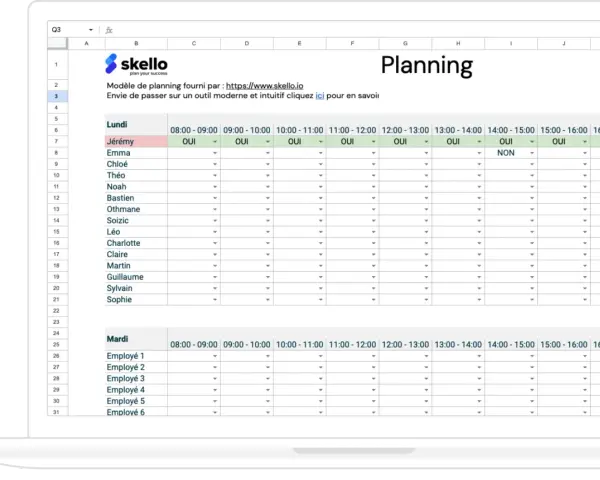Open Théo's 10:00 - 11:00 dropdown arrow
Viewport: 600px width, 480px height.
click(x=321, y=176)
